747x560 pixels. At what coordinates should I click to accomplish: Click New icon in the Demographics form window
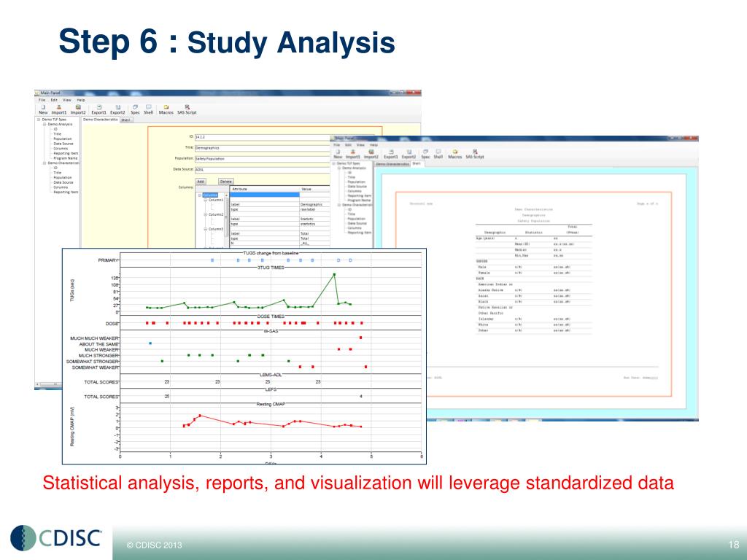tap(43, 110)
